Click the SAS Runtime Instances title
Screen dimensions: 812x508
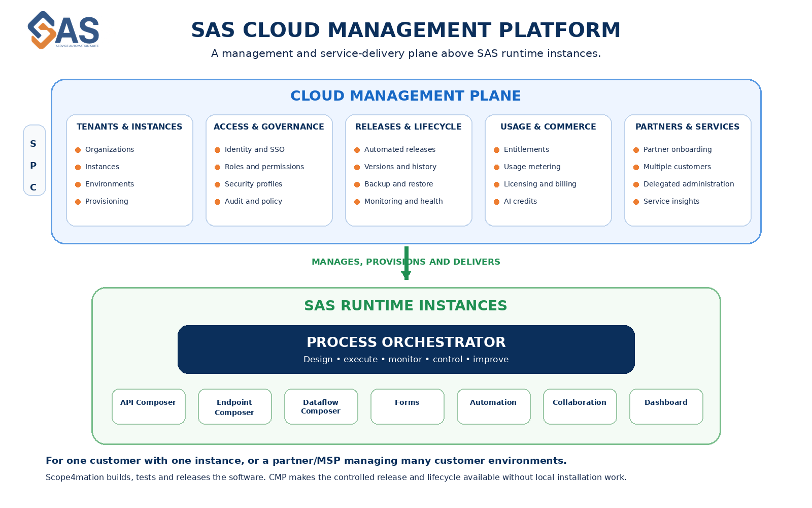406,306
